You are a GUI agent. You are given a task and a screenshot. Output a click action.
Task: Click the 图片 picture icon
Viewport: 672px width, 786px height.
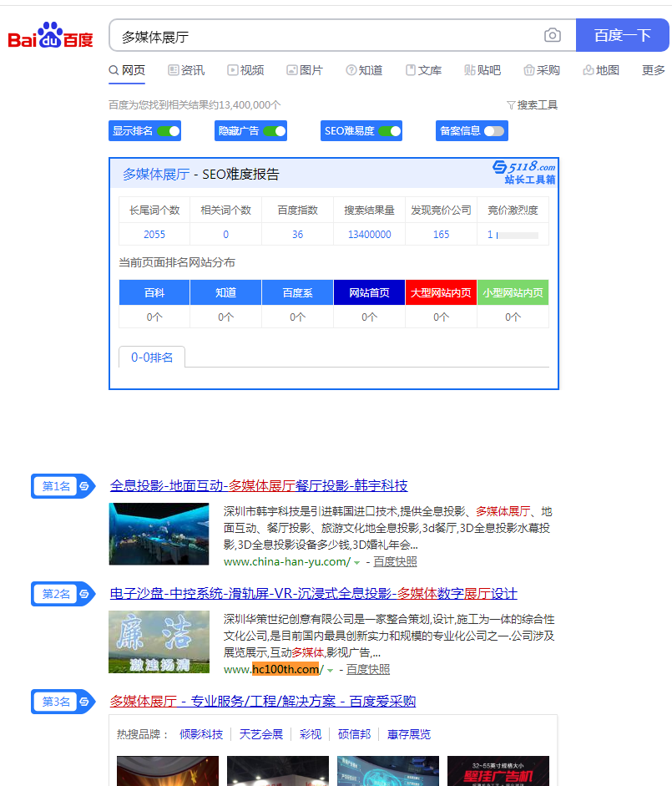(x=291, y=70)
